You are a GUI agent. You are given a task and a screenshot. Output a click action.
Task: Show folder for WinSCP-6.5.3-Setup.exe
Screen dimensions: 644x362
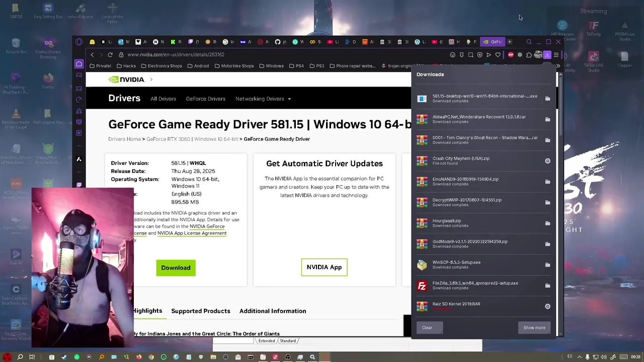coord(547,265)
